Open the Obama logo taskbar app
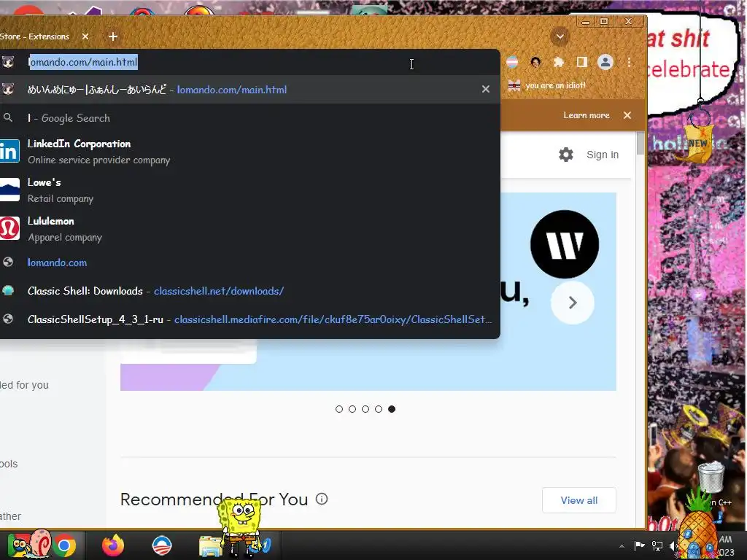This screenshot has height=560, width=747. click(x=162, y=545)
